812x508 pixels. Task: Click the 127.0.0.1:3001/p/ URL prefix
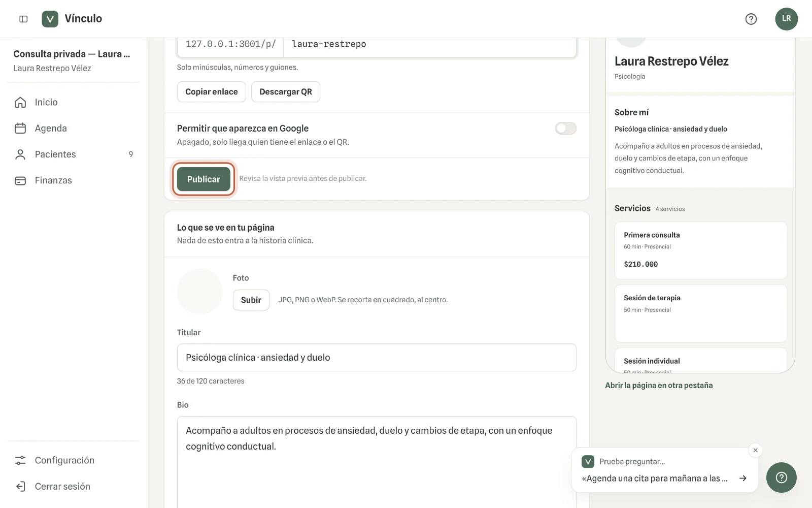point(230,44)
